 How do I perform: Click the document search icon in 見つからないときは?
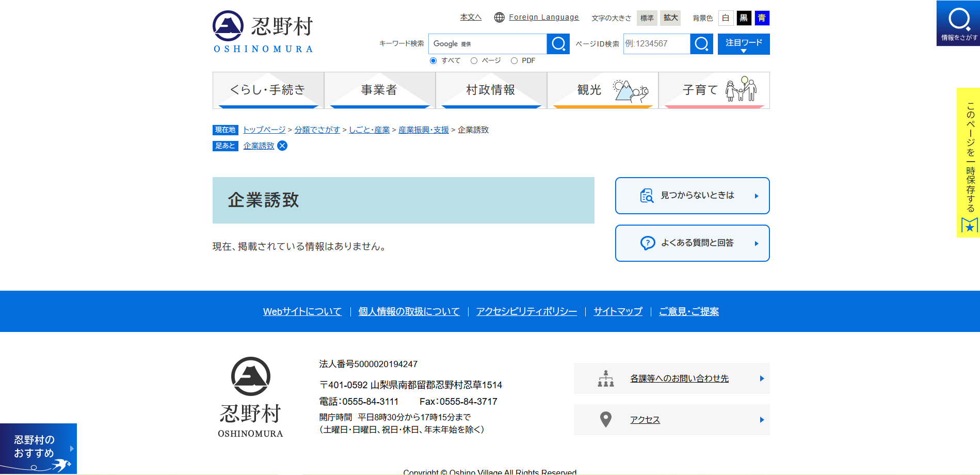pyautogui.click(x=647, y=196)
